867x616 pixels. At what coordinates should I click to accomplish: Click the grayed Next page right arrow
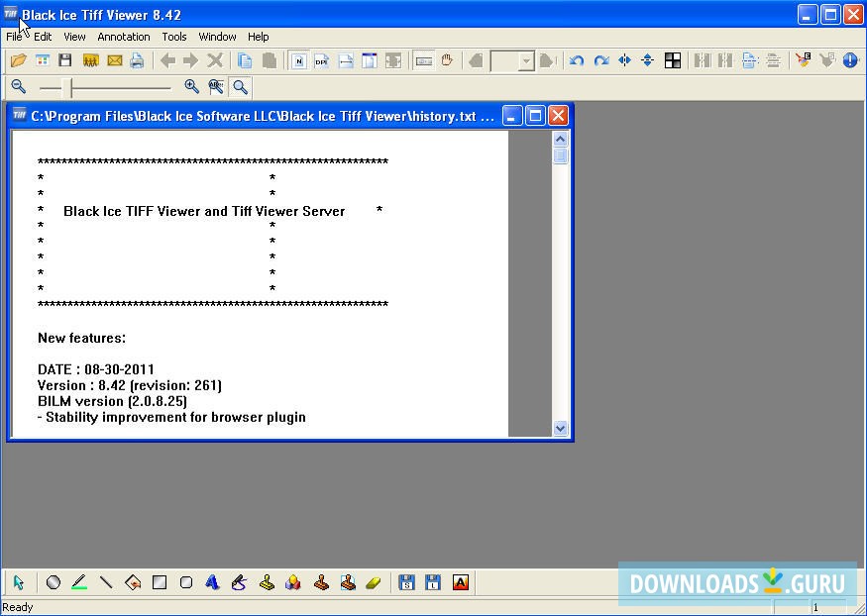point(191,60)
